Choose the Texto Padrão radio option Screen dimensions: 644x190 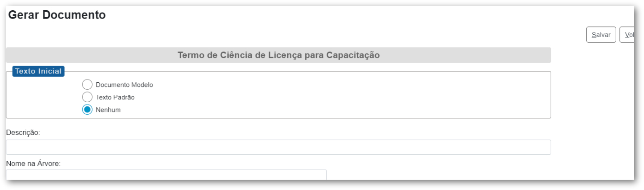(x=87, y=97)
